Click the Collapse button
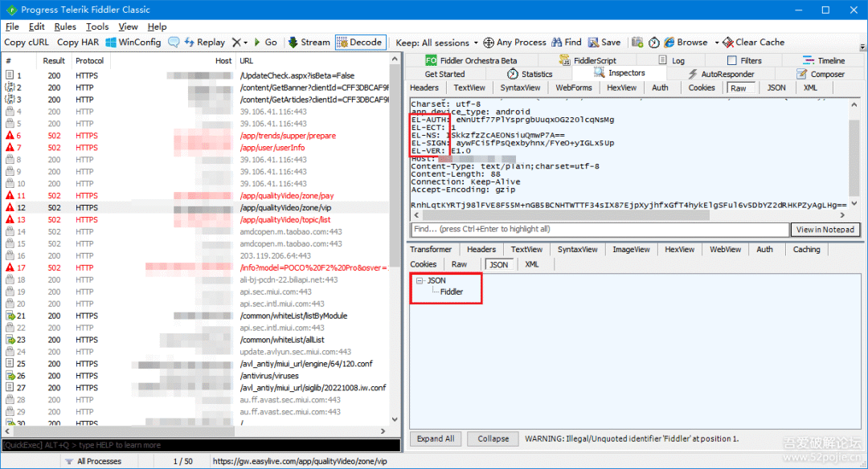868x469 pixels. pos(493,438)
